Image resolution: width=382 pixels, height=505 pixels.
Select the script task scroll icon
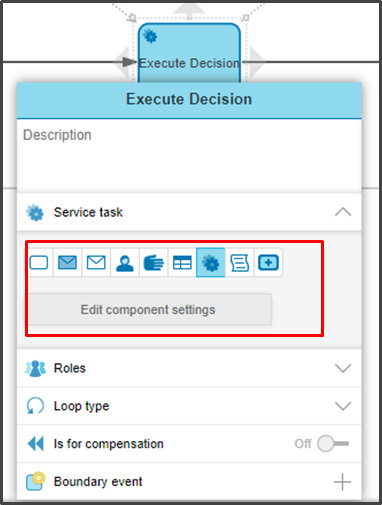(239, 262)
